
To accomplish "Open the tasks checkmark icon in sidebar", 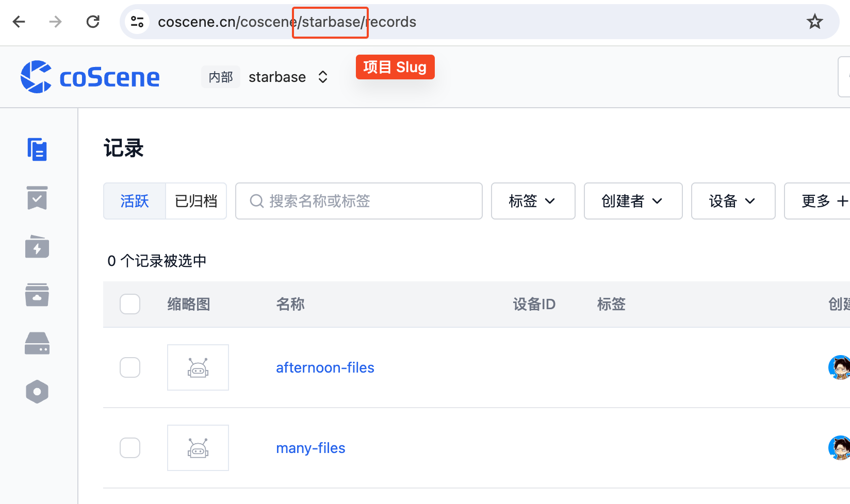I will [x=37, y=198].
